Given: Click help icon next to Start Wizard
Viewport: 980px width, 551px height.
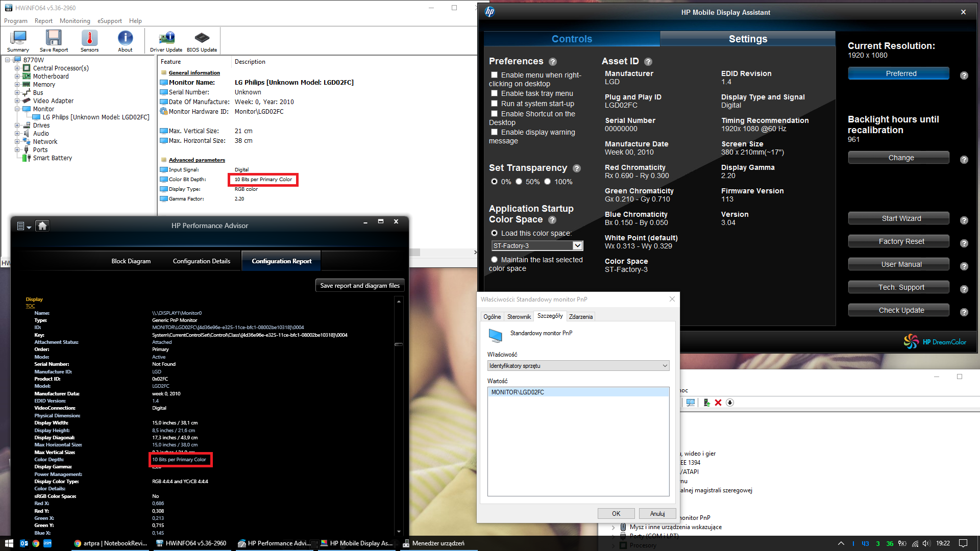Looking at the screenshot, I should point(964,220).
